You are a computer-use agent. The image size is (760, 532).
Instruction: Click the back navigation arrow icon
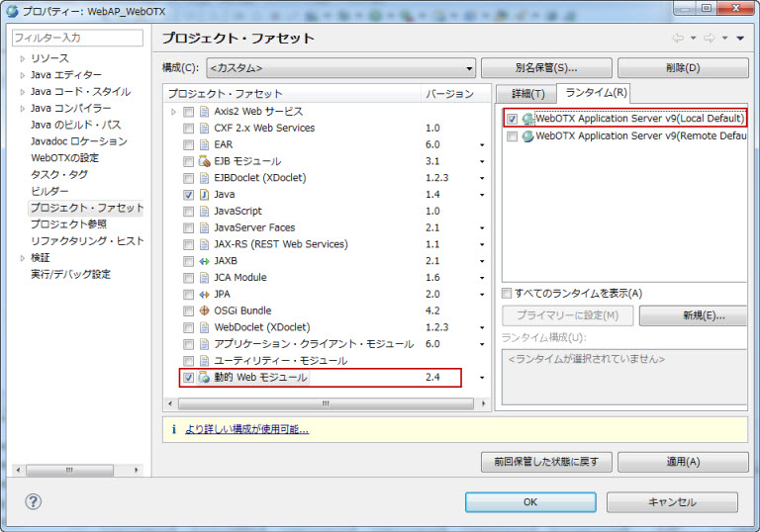[679, 39]
